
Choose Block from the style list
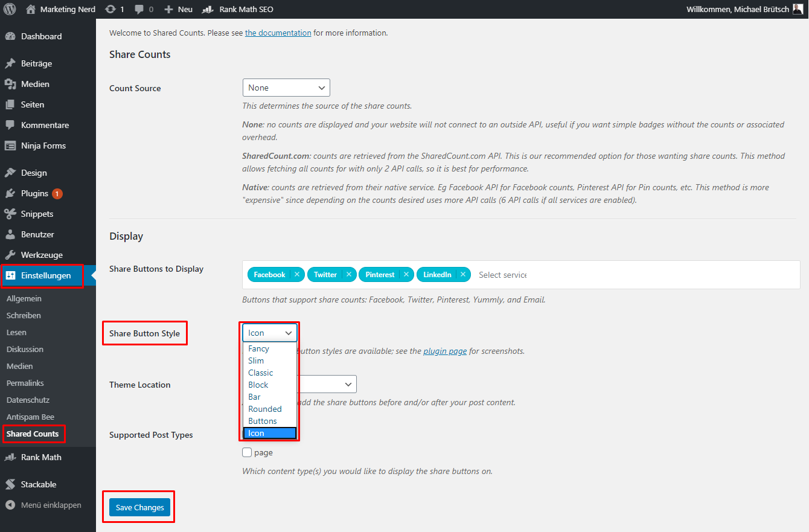[x=270, y=385]
